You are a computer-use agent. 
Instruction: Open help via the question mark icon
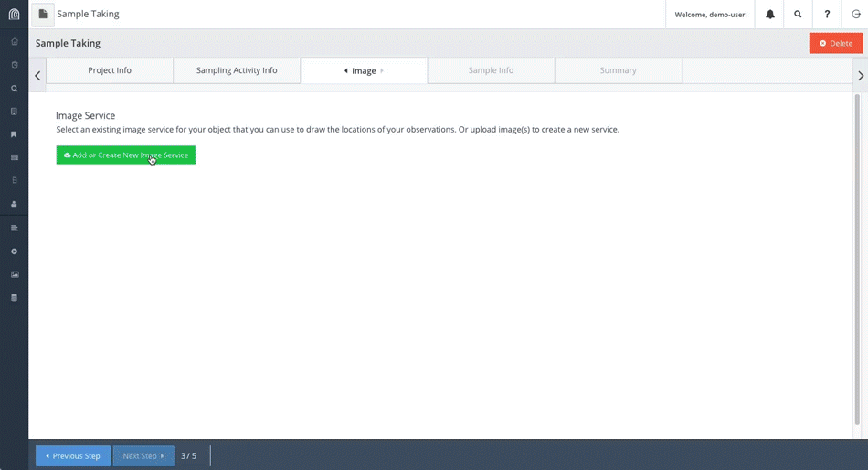[x=827, y=15]
